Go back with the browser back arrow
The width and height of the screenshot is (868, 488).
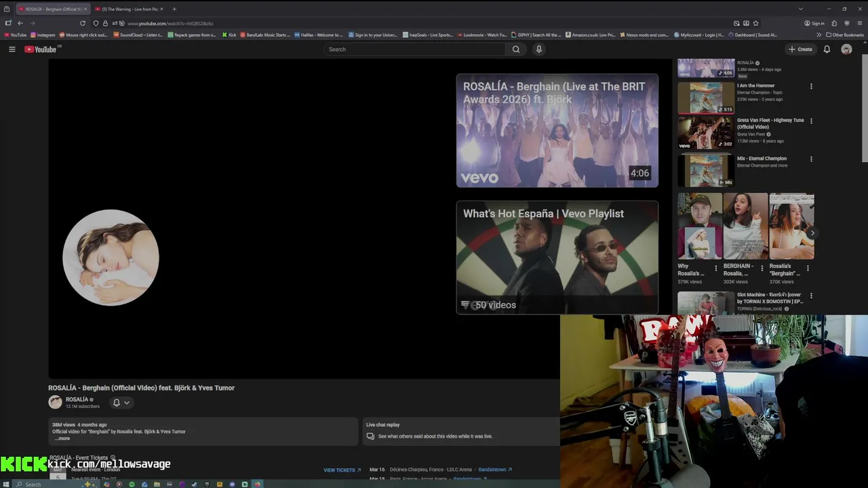point(20,23)
